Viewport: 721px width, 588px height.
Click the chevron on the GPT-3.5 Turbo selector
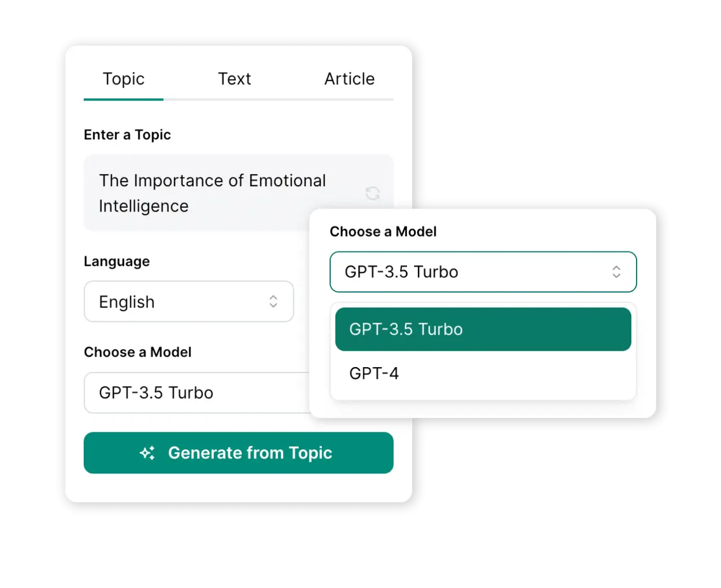pos(616,272)
